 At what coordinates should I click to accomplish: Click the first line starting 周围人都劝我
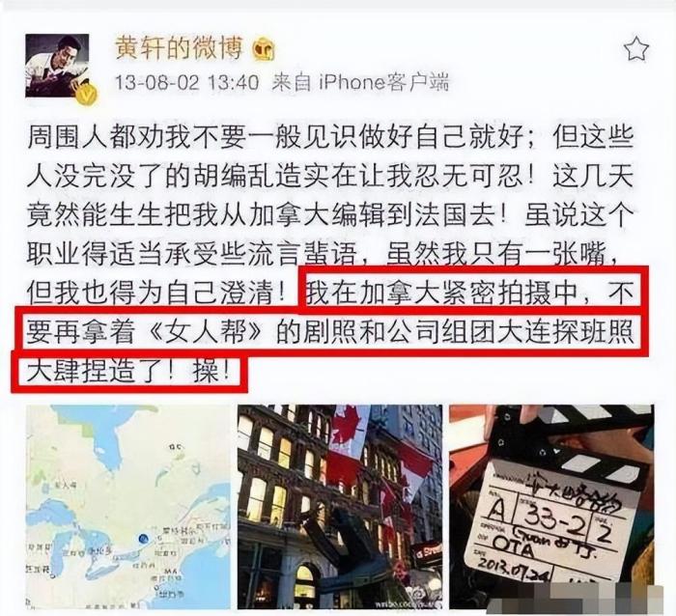[330, 139]
